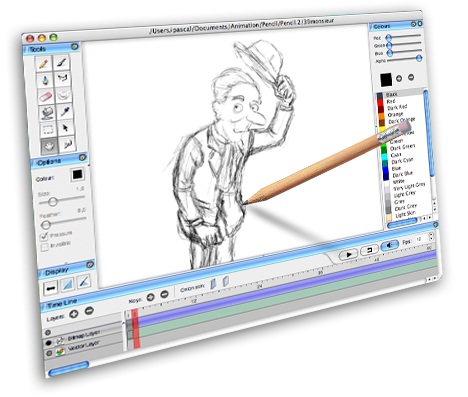468x397 pixels.
Task: Toggle the Vector Layer visibility dot
Action: [49, 353]
